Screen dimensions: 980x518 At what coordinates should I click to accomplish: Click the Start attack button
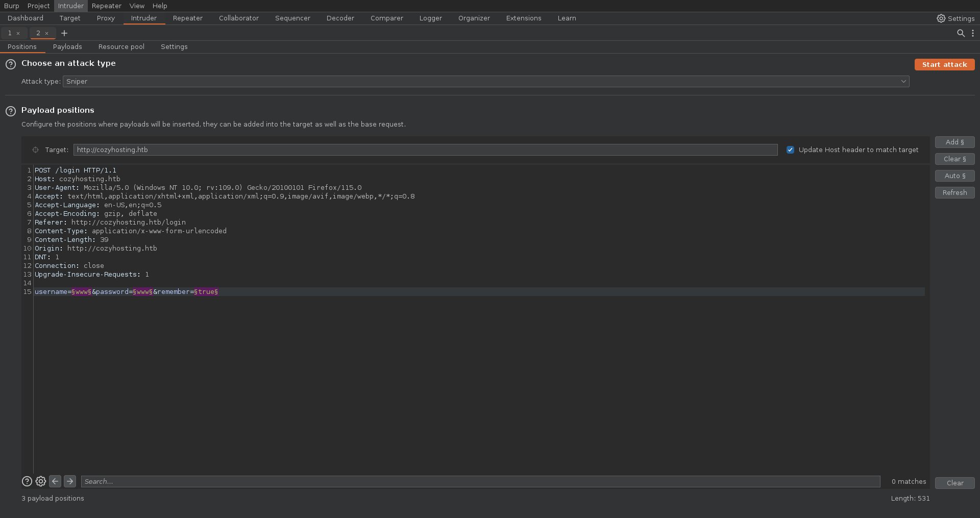[x=944, y=65]
